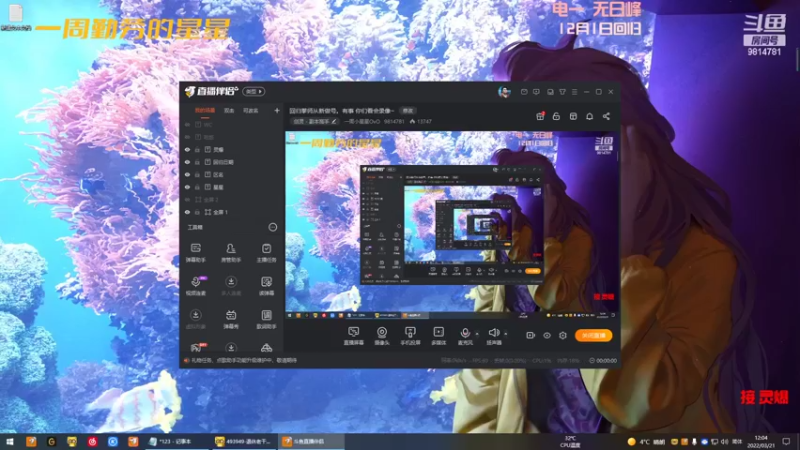Click room number 9814781 in the header
The width and height of the screenshot is (800, 450).
[x=394, y=121]
